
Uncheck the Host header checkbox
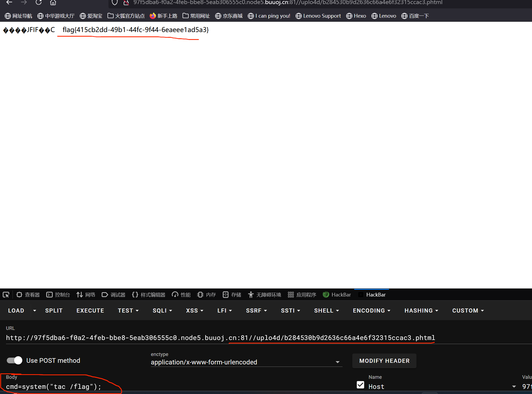[x=360, y=385]
